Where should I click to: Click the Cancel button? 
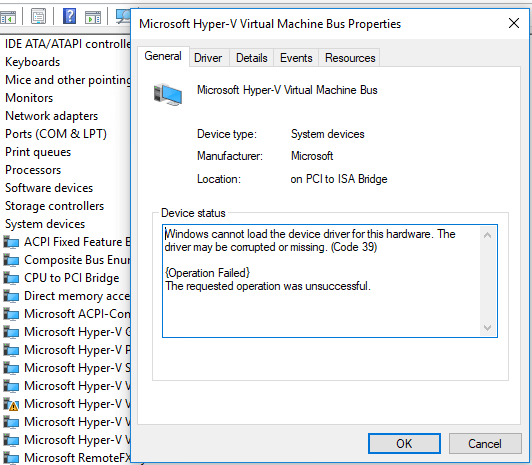tap(485, 443)
